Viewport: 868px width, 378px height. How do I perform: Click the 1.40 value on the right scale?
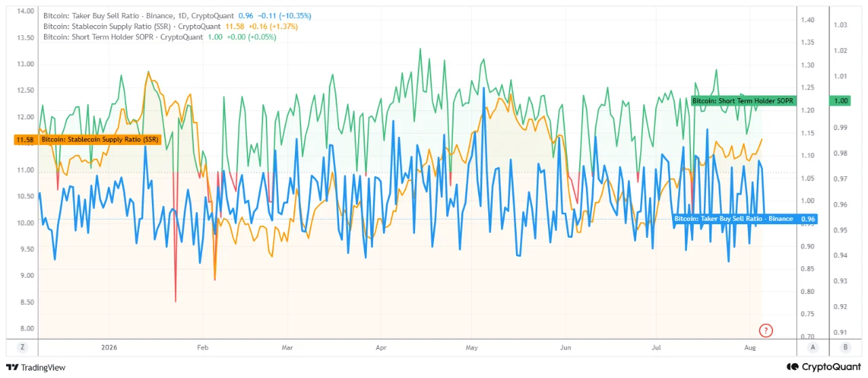[807, 20]
